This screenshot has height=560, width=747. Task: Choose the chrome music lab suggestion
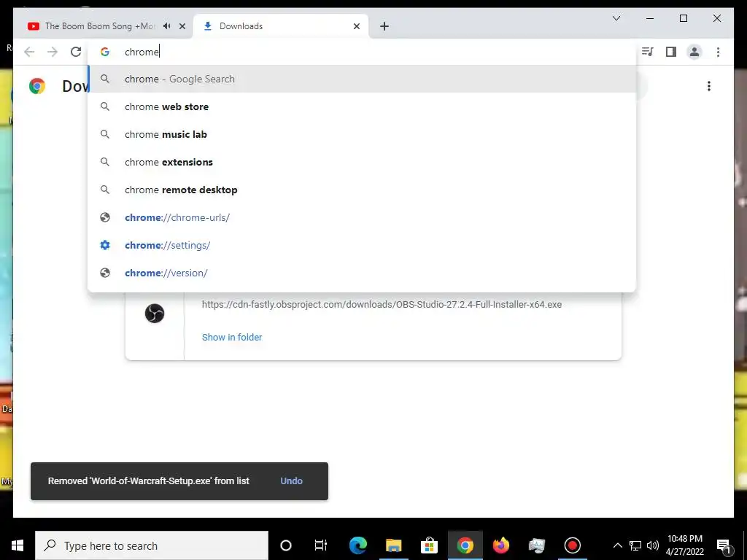coord(362,134)
